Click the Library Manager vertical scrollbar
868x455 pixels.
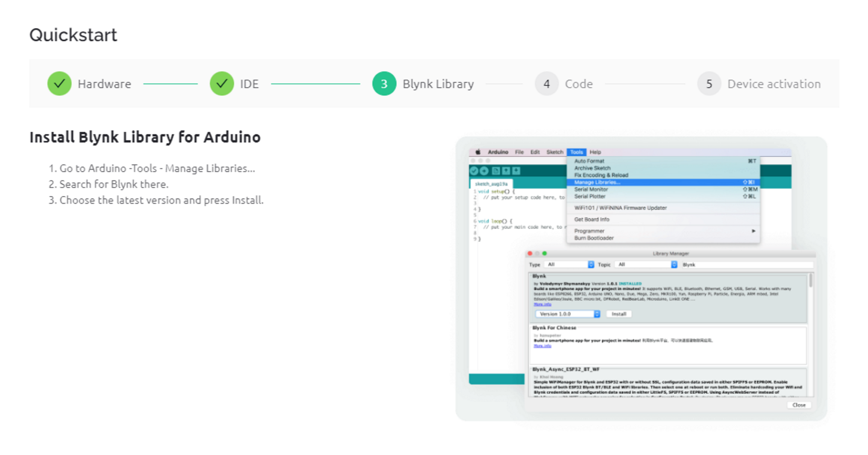[x=811, y=281]
